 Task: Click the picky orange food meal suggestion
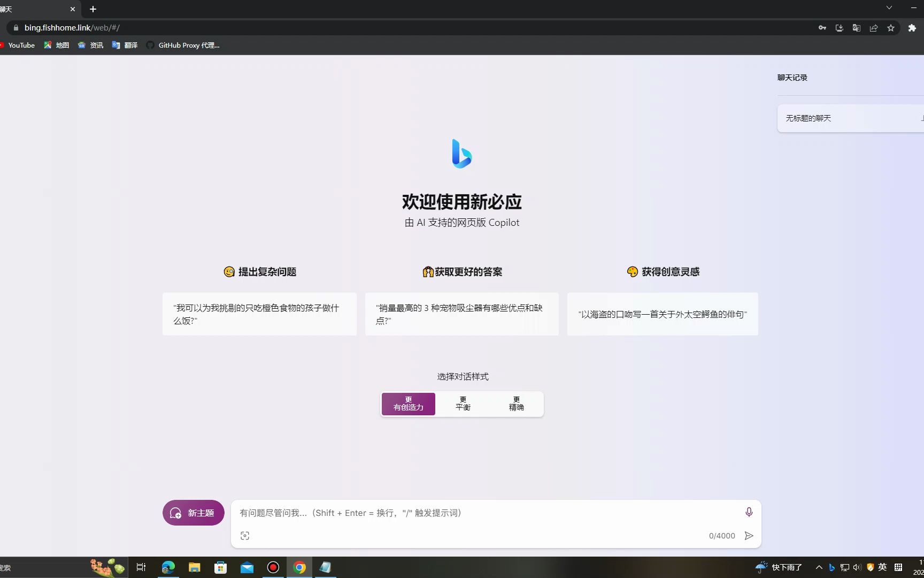[259, 314]
